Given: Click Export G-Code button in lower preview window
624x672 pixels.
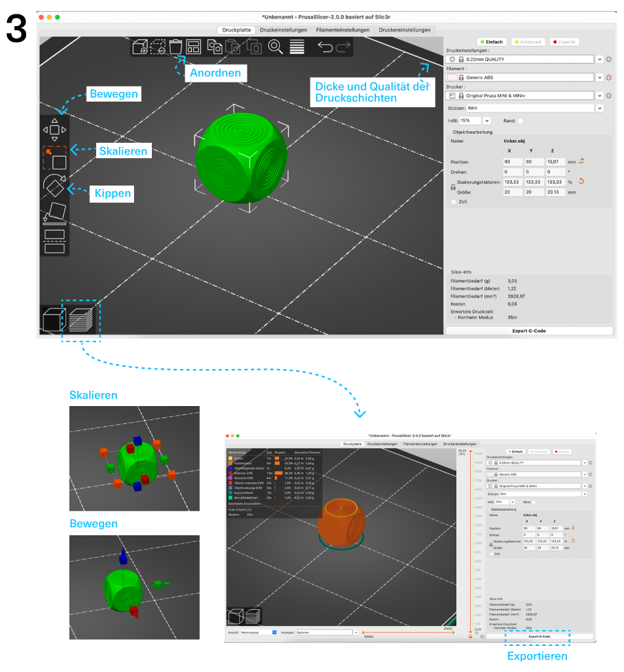Looking at the screenshot, I should coord(539,636).
